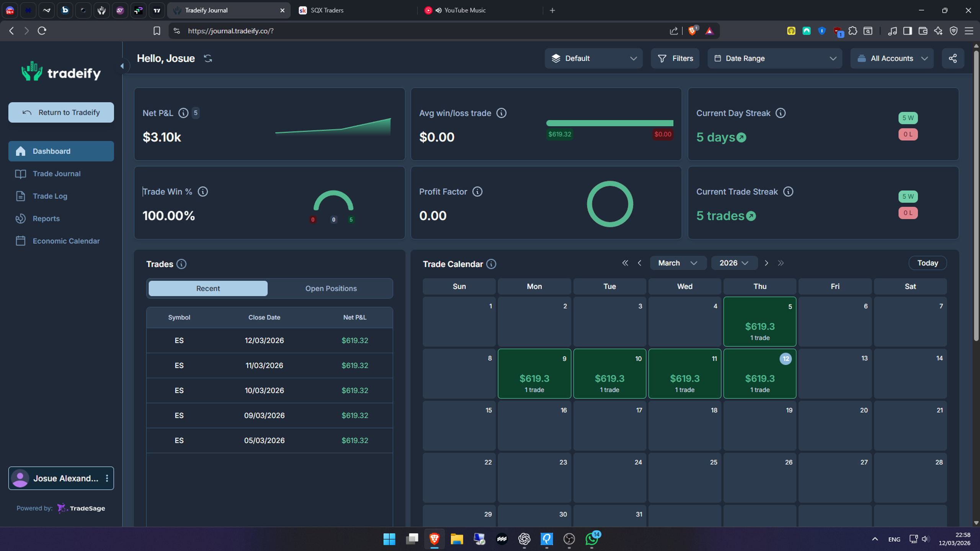The width and height of the screenshot is (980, 551).
Task: Open Trade Log in the sidebar
Action: pyautogui.click(x=61, y=196)
